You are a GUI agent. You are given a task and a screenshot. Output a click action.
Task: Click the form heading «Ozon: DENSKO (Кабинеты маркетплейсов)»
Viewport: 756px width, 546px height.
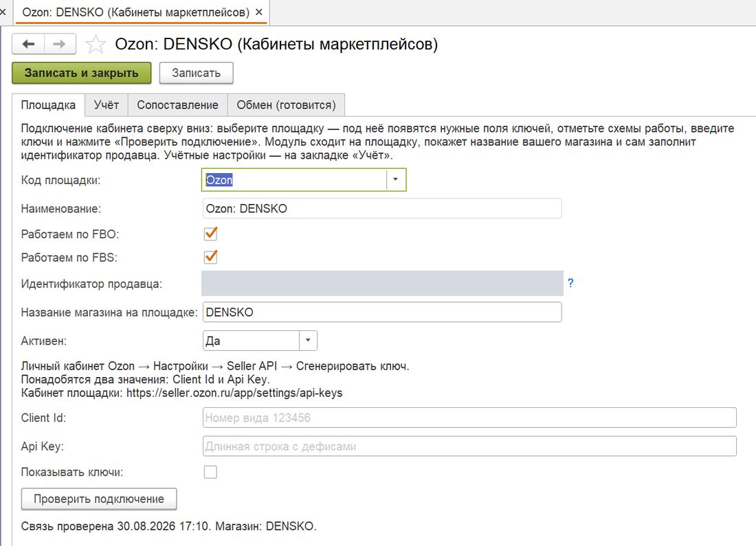click(x=276, y=45)
